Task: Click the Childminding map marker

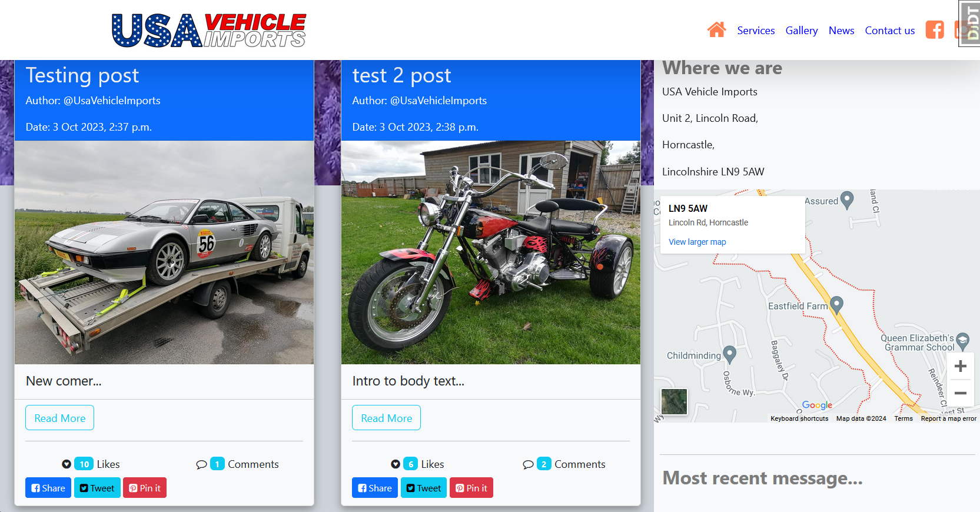Action: coord(729,354)
